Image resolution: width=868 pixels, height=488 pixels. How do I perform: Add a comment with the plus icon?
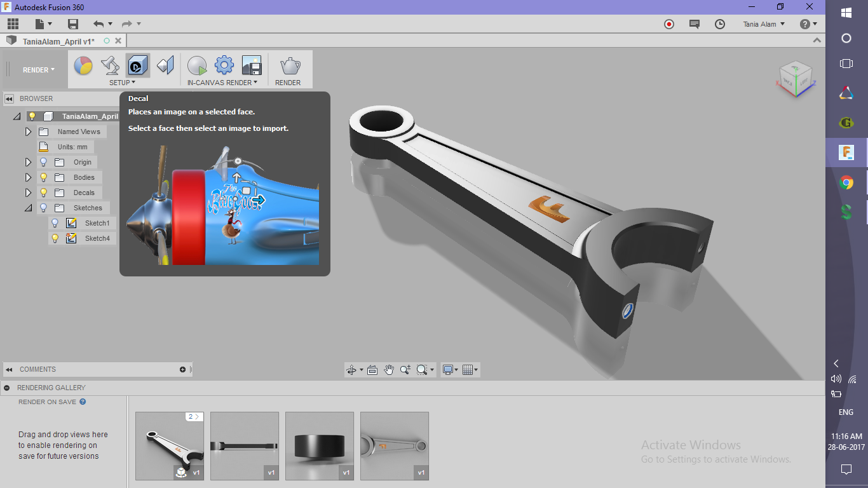[x=183, y=369]
